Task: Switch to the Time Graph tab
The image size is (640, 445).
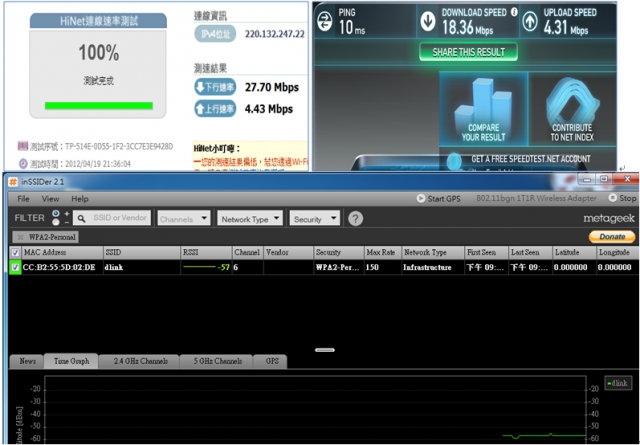Action: click(71, 361)
